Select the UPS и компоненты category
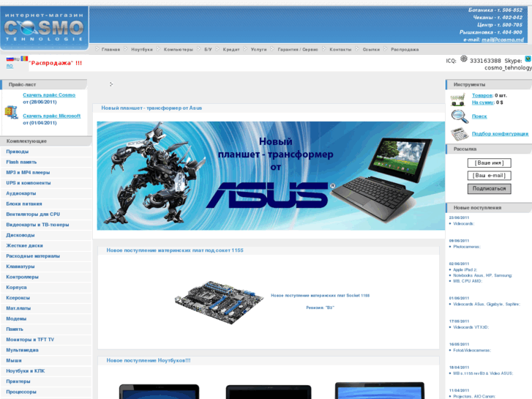Screen dimensions: 532x399 point(29,183)
